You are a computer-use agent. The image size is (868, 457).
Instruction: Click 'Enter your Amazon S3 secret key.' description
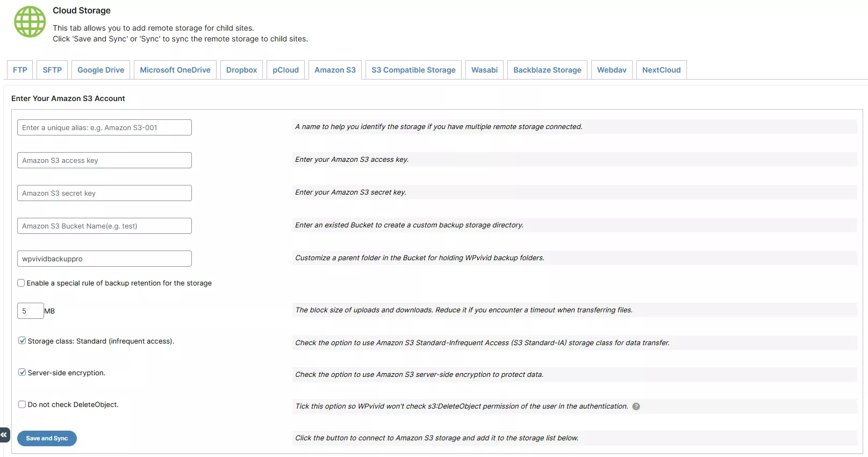coord(351,192)
